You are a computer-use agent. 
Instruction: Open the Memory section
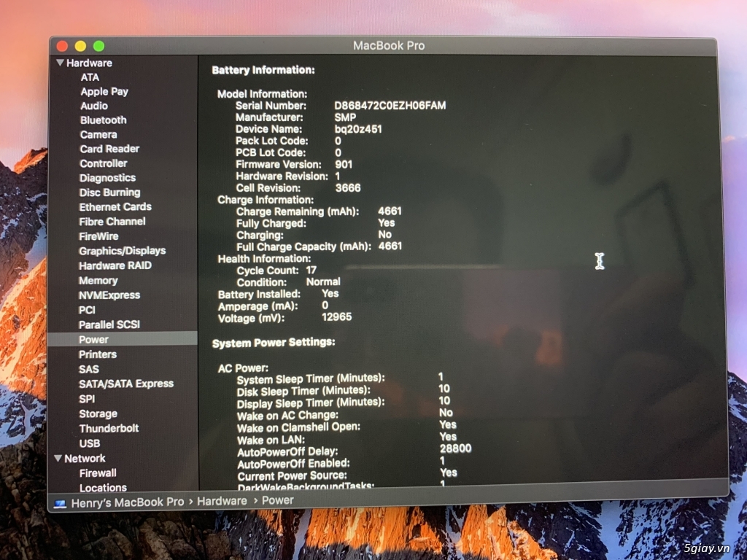tap(98, 281)
